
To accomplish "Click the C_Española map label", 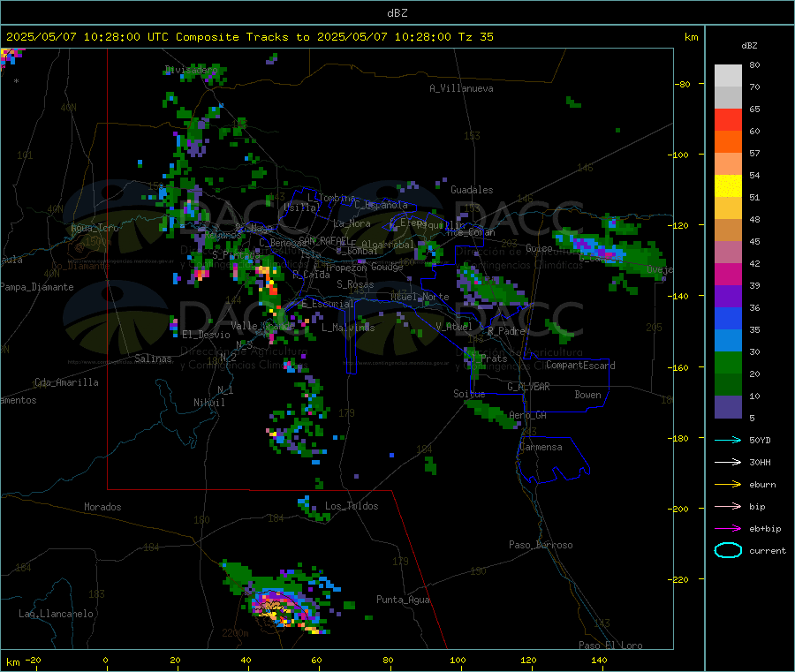I will pyautogui.click(x=381, y=205).
